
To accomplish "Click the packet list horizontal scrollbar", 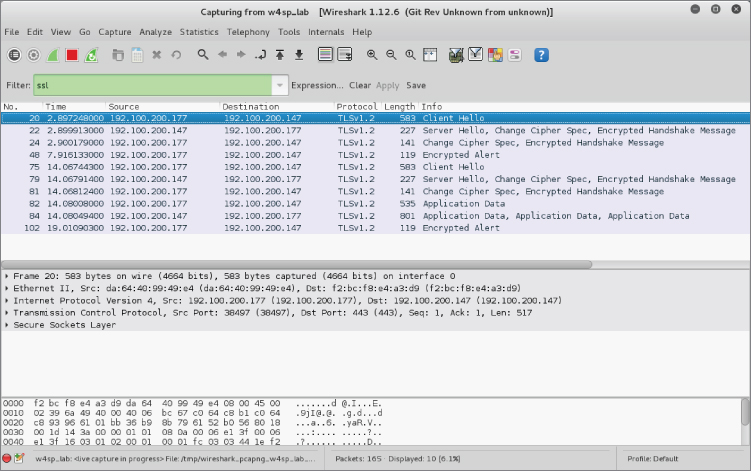I will tap(297, 264).
